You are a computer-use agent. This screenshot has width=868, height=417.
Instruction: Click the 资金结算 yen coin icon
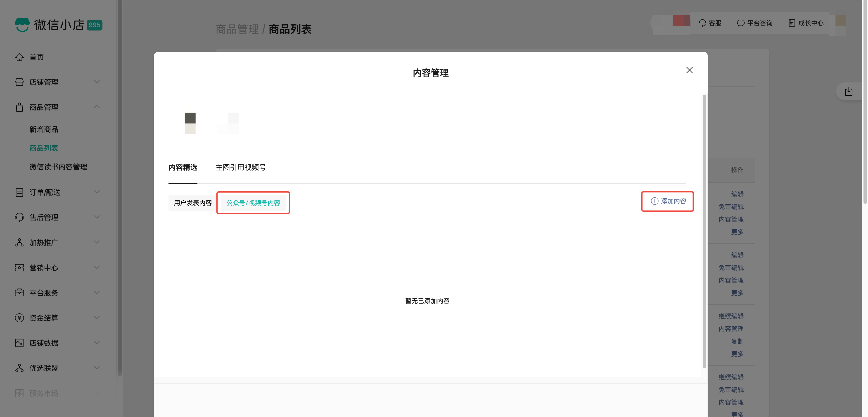(19, 318)
